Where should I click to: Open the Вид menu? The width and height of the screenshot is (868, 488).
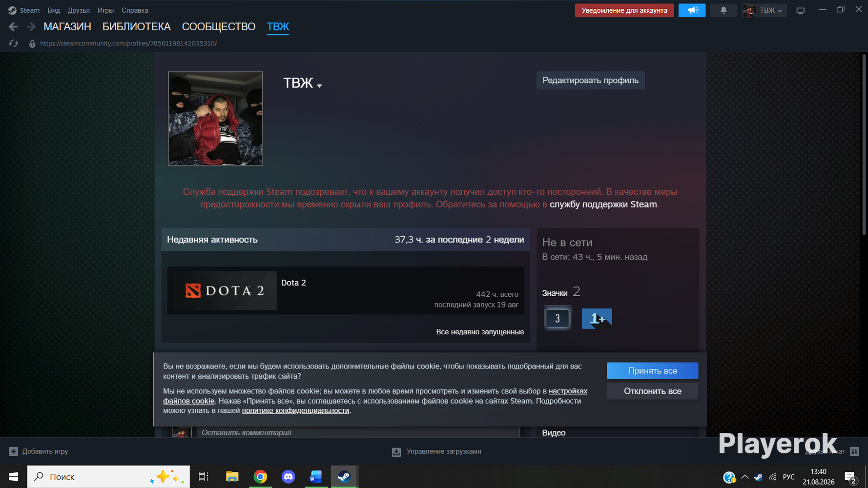coord(54,10)
